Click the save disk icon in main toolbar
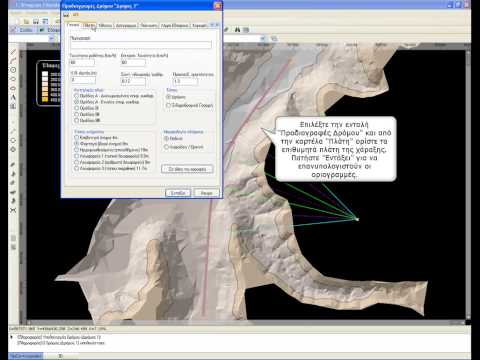The width and height of the screenshot is (480, 360). click(35, 22)
